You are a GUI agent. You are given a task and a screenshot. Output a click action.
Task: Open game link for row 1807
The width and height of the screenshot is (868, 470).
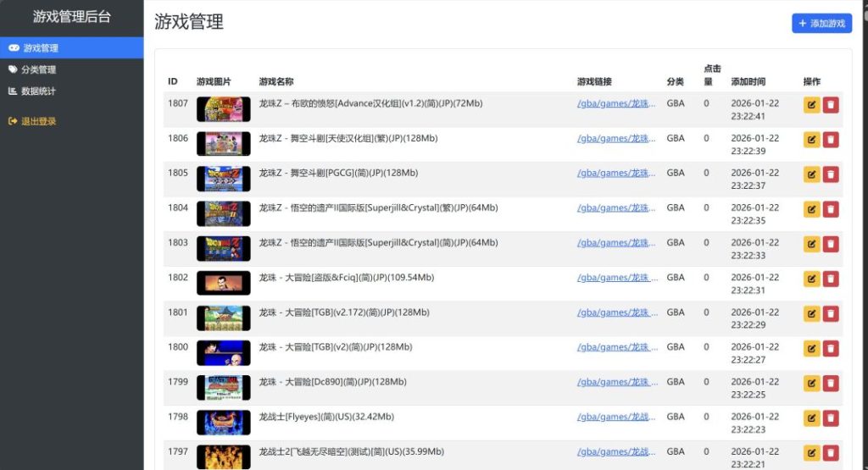click(x=616, y=103)
